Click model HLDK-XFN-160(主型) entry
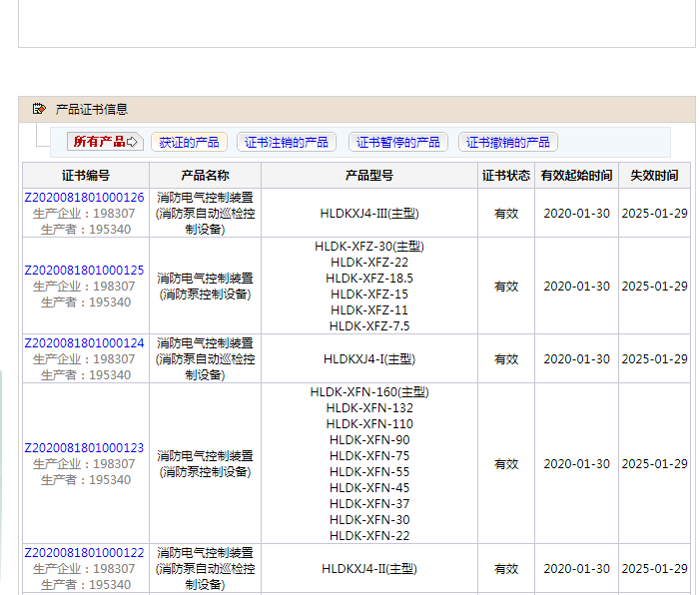The image size is (700, 595). coord(368,392)
